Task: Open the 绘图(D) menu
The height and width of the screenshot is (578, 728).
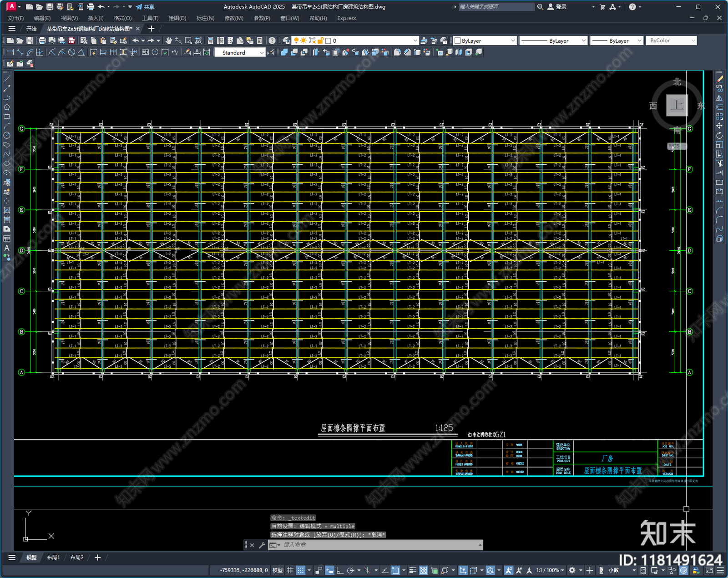Action: (177, 18)
